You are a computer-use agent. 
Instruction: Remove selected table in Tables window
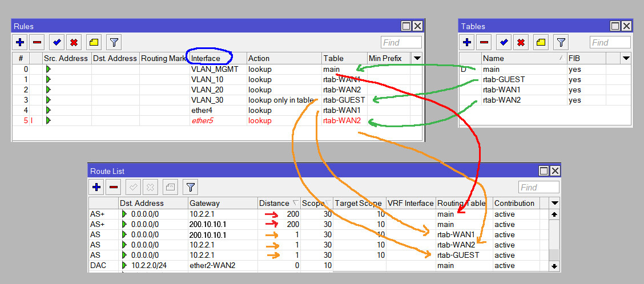[x=484, y=42]
